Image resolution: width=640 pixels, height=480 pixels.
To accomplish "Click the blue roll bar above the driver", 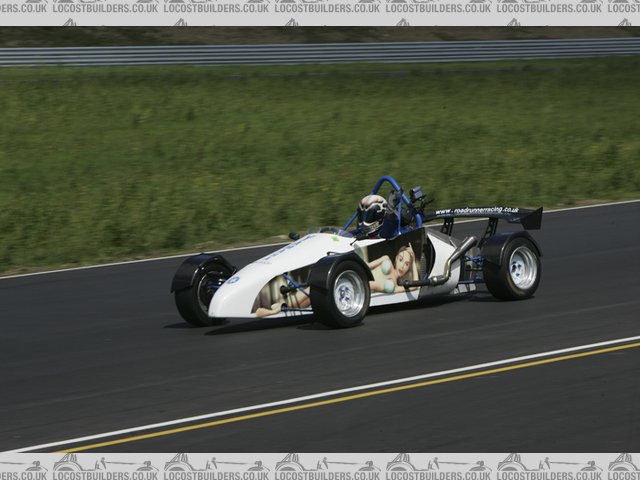I will coord(388,185).
